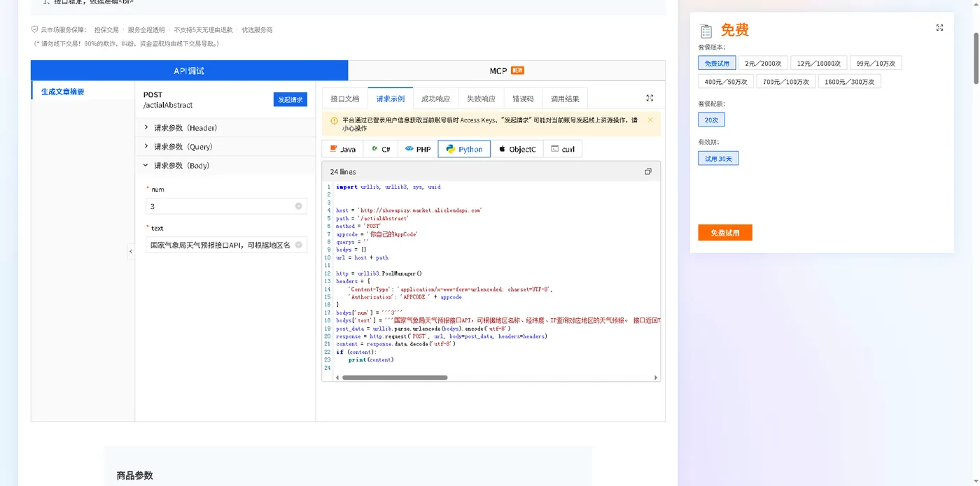Collapse the sidebar with the left arrow handle

click(131, 251)
